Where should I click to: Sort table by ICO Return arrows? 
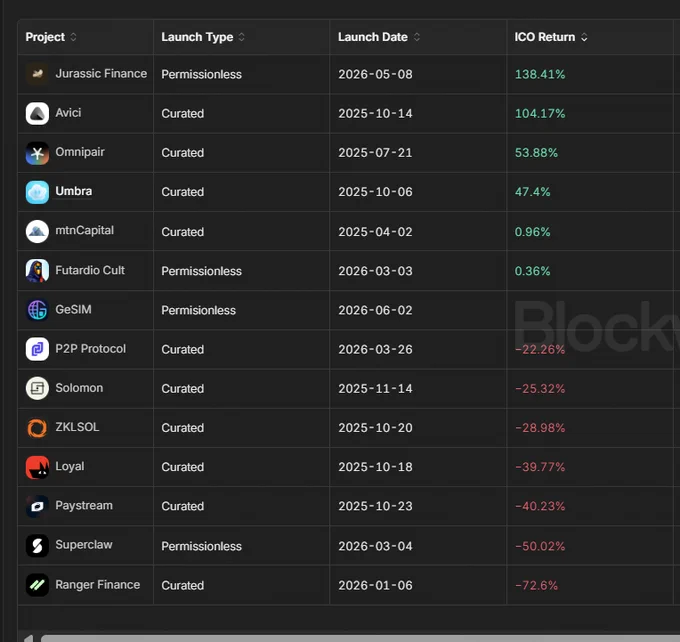pyautogui.click(x=584, y=37)
